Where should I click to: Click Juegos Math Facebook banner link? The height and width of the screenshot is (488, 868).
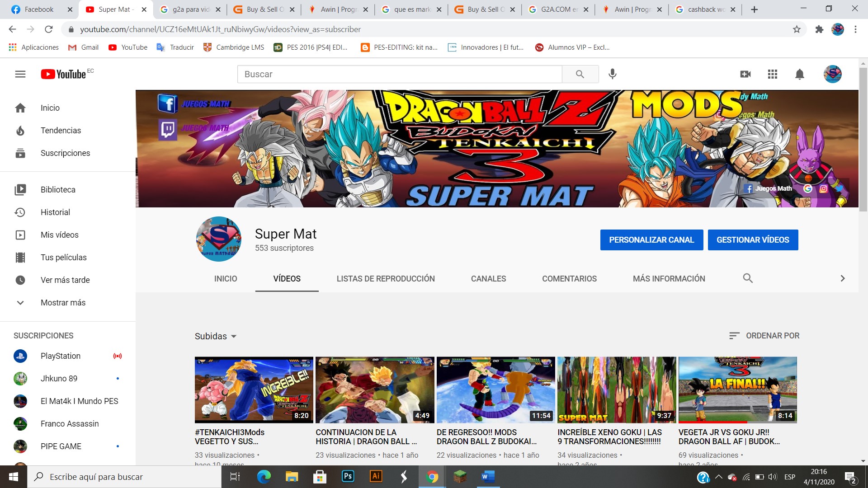click(x=769, y=188)
